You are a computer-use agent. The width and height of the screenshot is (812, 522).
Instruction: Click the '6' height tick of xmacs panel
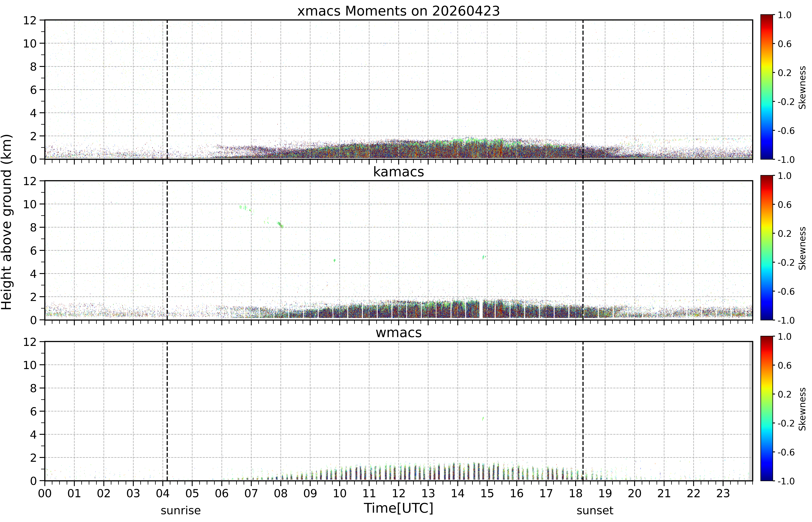pyautogui.click(x=33, y=90)
